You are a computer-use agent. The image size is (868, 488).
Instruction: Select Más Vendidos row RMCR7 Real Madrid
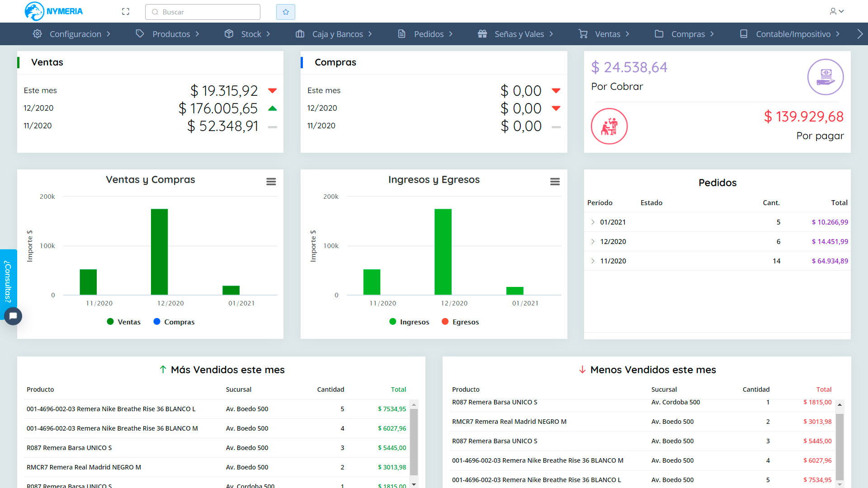click(x=217, y=467)
